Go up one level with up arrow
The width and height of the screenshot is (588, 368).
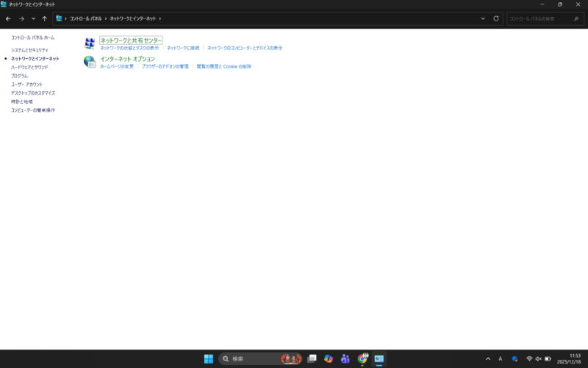(45, 18)
